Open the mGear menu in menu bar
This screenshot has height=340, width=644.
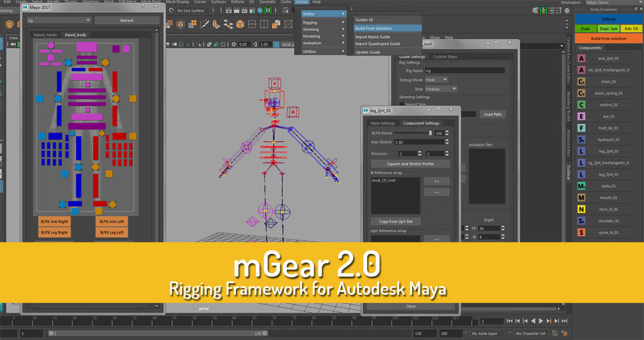click(302, 2)
